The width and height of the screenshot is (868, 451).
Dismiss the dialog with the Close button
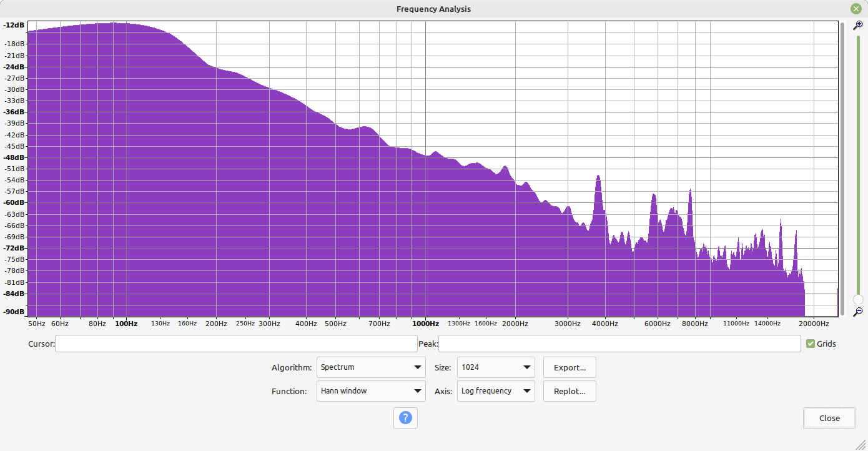click(x=829, y=417)
